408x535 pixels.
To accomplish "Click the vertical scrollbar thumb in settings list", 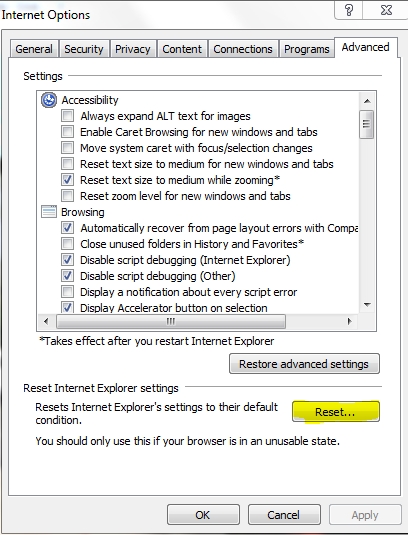I will point(367,124).
